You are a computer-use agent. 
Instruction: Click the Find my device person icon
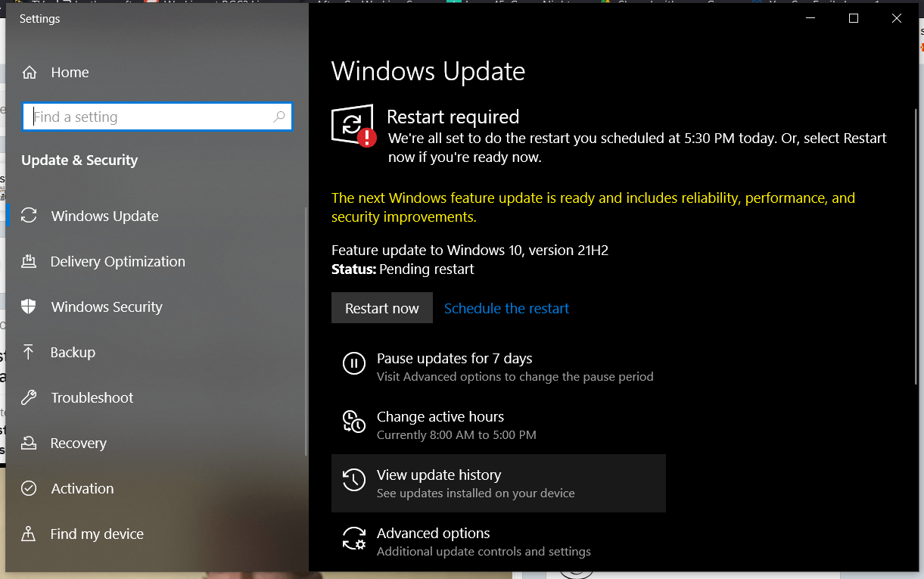pos(29,534)
